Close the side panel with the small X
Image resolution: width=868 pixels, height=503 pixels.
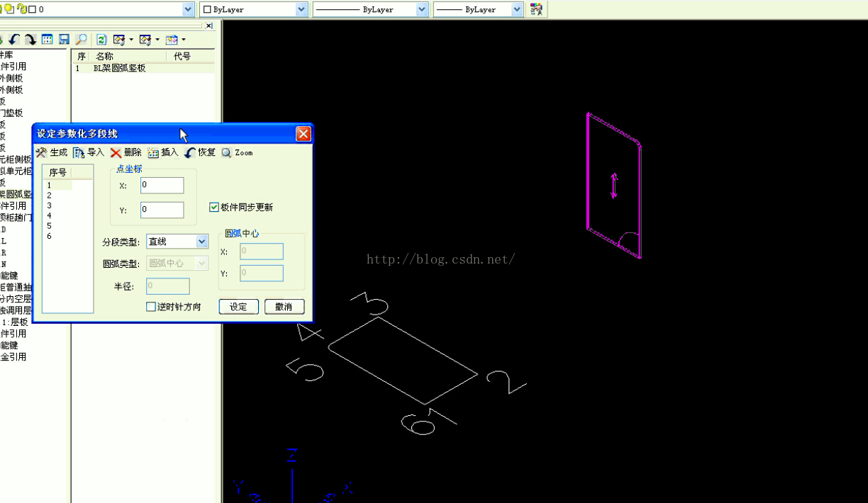208,26
